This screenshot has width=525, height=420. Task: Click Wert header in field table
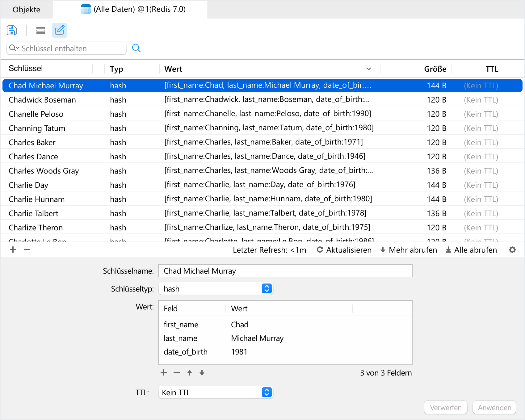pyautogui.click(x=239, y=309)
